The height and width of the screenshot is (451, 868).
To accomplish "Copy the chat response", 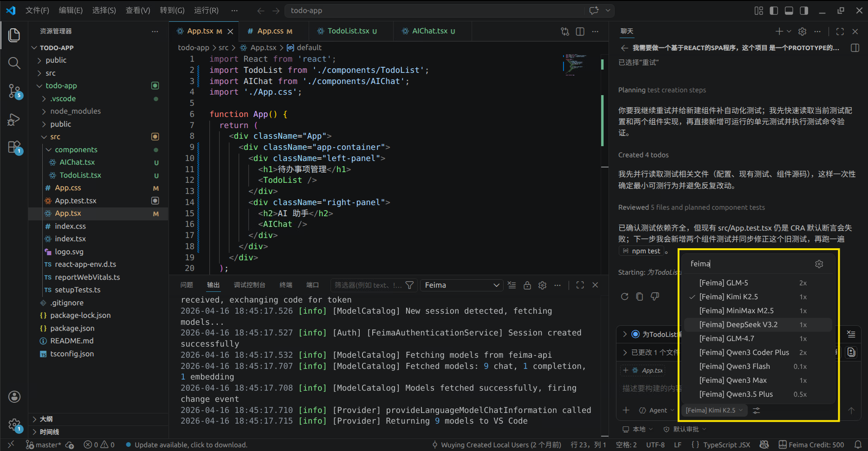I will (640, 296).
